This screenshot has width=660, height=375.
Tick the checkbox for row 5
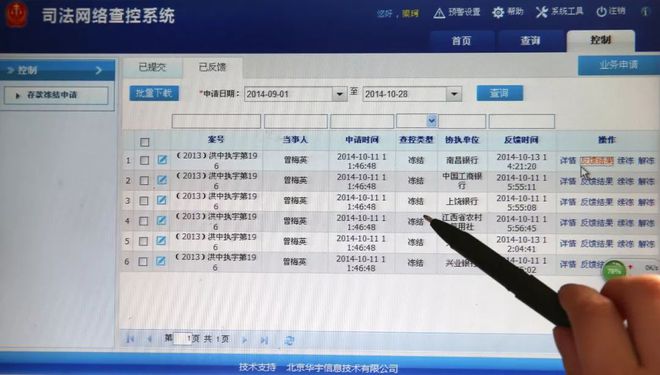(x=144, y=241)
